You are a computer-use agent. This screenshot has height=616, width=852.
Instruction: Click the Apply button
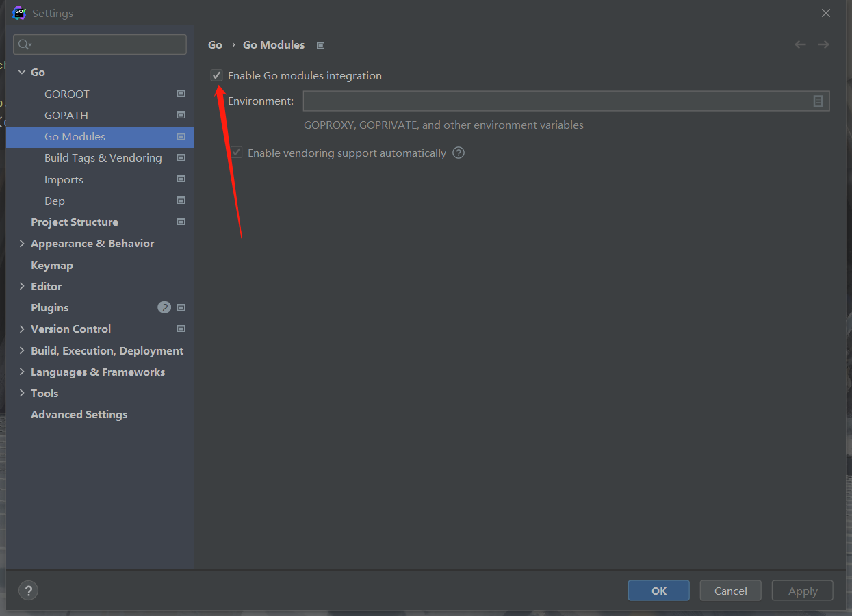(x=803, y=591)
